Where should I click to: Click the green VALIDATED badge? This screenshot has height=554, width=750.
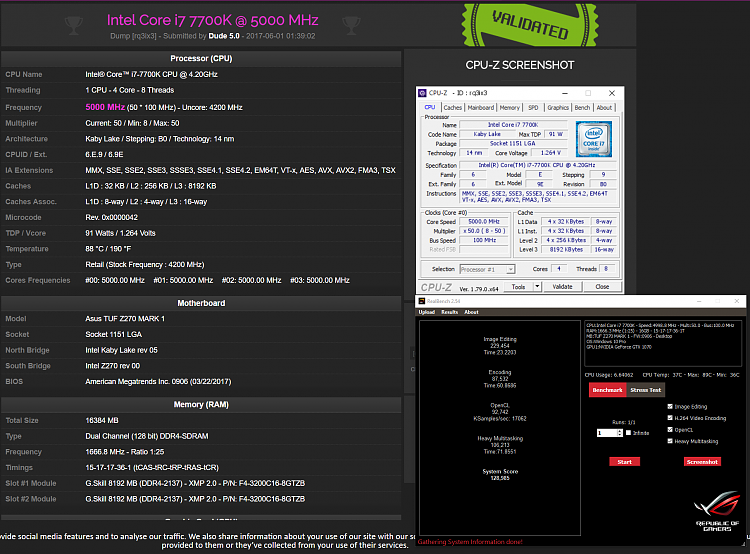(530, 25)
